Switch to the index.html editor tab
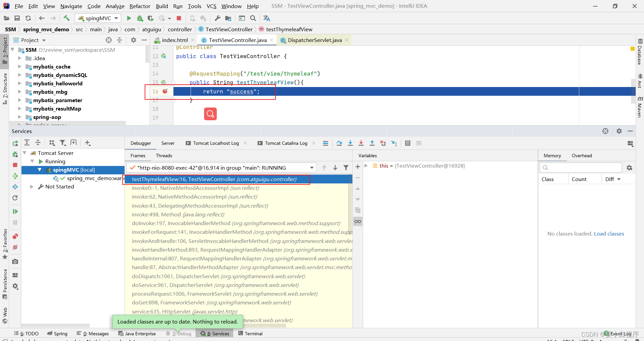 (175, 40)
